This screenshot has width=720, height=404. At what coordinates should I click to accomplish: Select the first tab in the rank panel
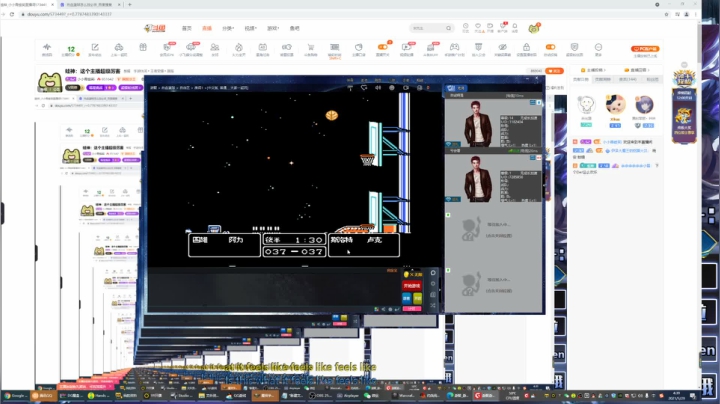pos(580,79)
